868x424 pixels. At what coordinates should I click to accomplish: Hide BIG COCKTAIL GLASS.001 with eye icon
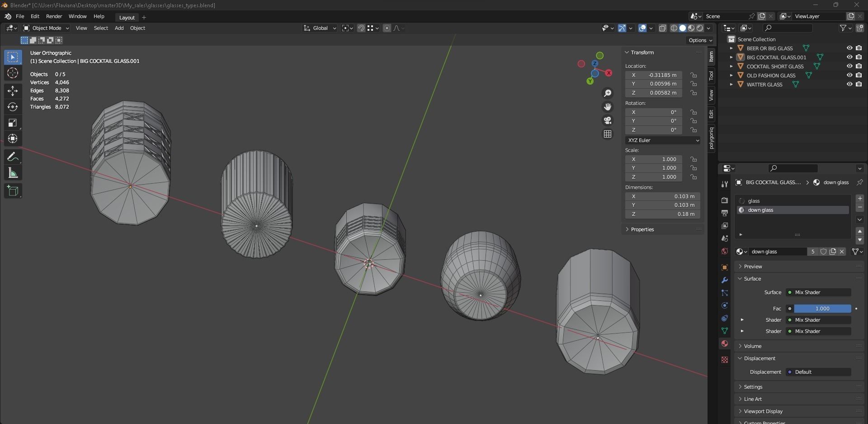tap(849, 57)
